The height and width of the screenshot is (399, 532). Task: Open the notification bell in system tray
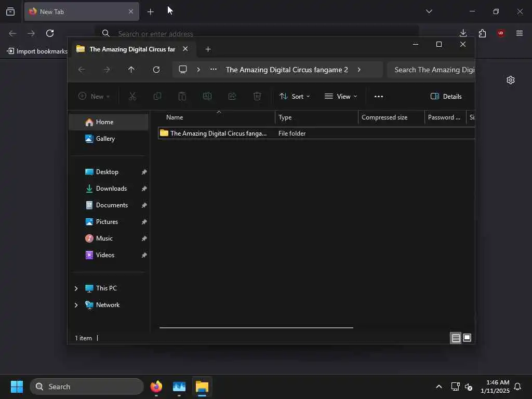(x=517, y=387)
